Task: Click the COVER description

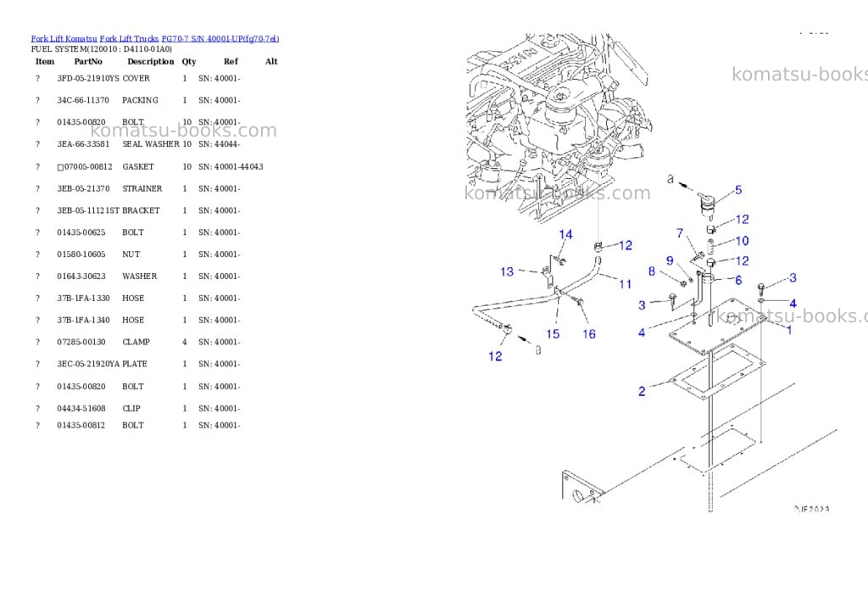Action: (136, 79)
